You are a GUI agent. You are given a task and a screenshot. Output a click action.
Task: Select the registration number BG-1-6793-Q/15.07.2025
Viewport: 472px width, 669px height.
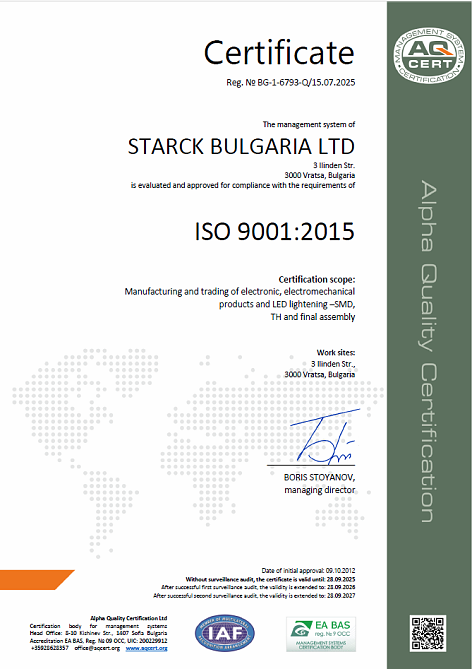tap(306, 82)
